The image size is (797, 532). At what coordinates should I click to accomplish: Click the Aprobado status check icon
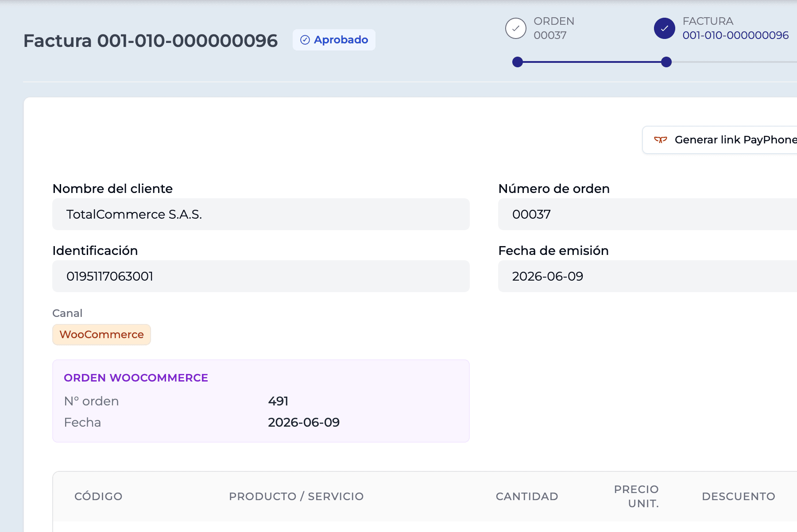tap(305, 40)
